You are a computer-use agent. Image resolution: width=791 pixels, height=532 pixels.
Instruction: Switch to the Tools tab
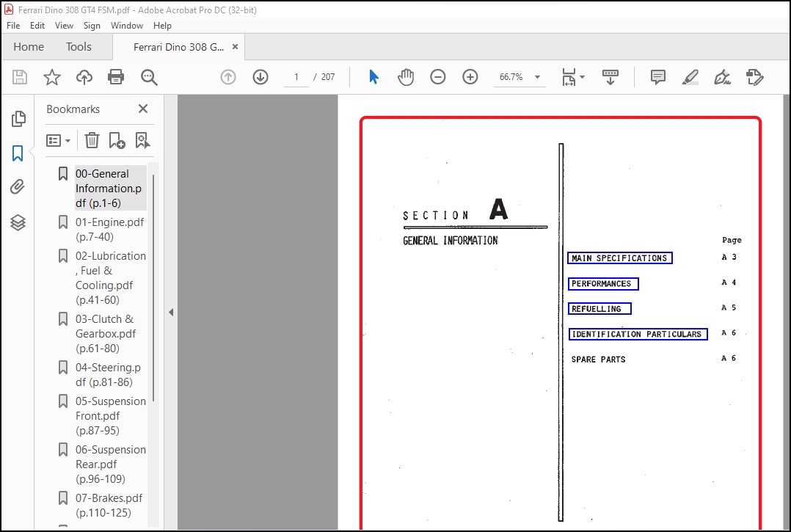click(x=79, y=47)
